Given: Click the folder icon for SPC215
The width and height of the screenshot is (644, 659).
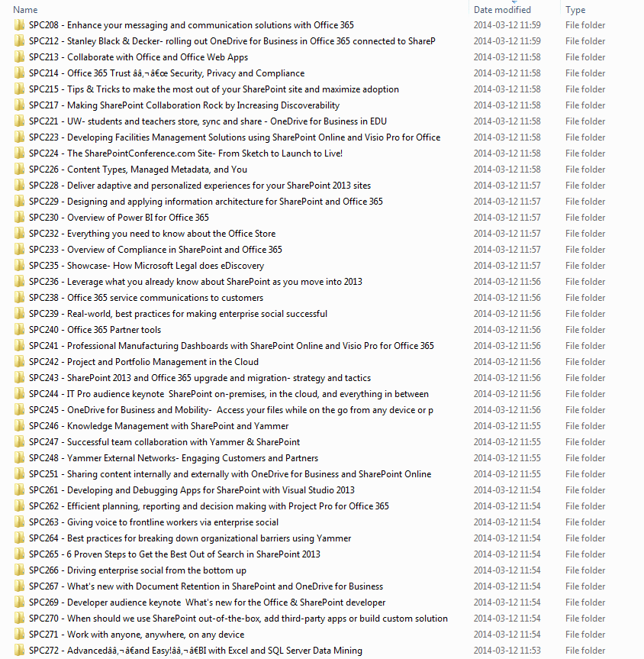Looking at the screenshot, I should click(19, 89).
